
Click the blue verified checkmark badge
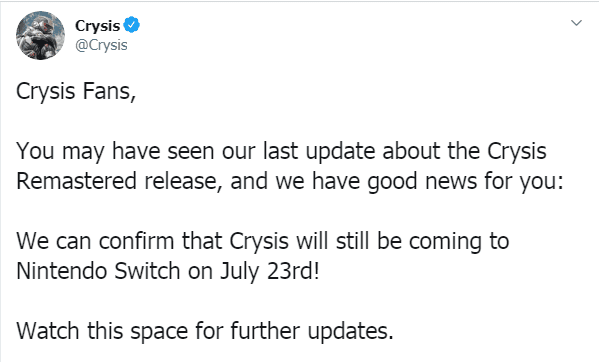click(132, 25)
